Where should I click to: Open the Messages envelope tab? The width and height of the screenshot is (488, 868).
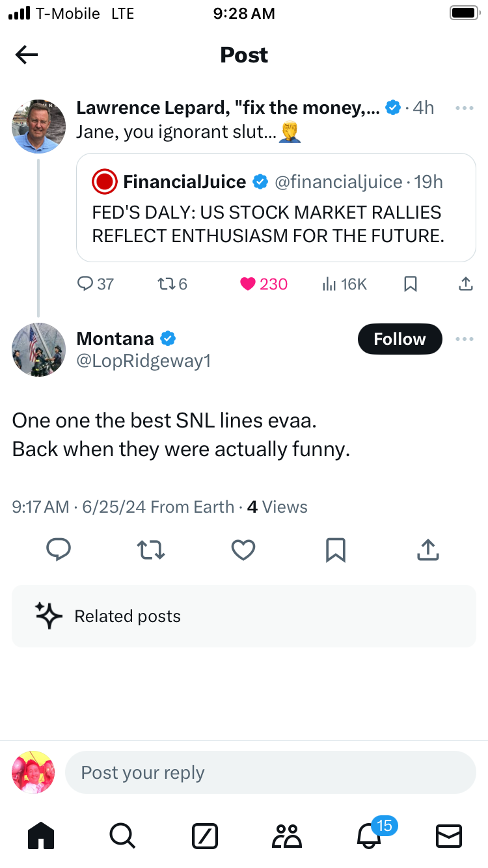tap(448, 835)
